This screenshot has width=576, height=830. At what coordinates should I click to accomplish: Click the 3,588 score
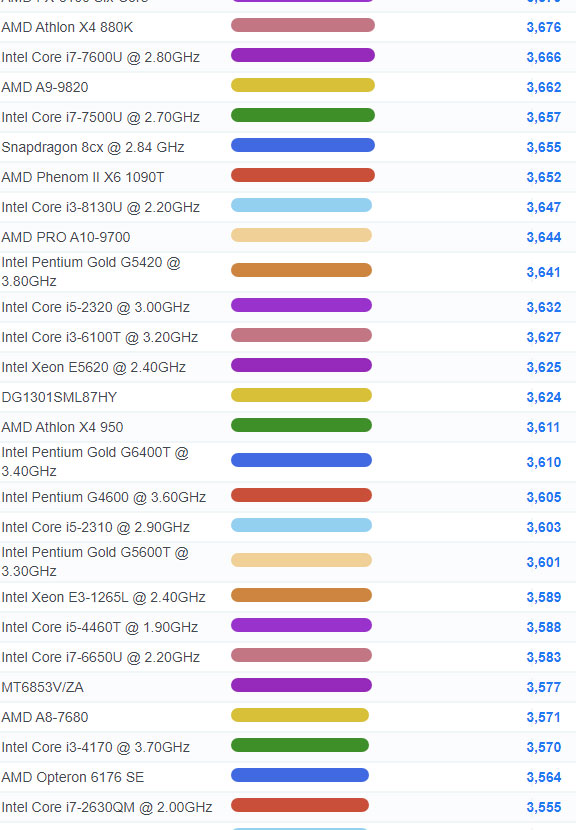pos(544,627)
